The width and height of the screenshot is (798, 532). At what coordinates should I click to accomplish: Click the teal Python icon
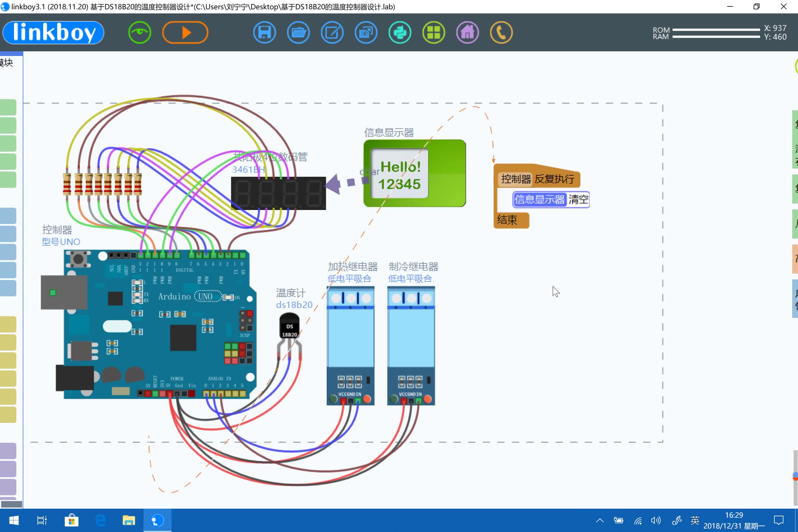click(x=400, y=33)
